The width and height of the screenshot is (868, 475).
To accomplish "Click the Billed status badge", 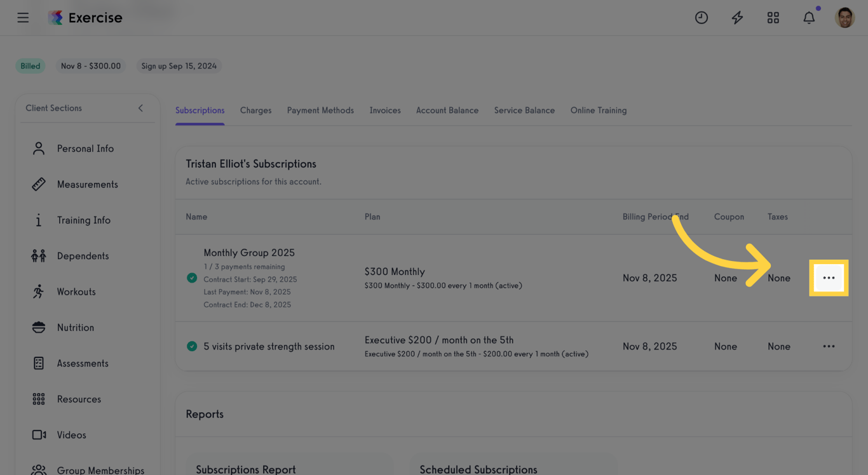I will coord(30,65).
